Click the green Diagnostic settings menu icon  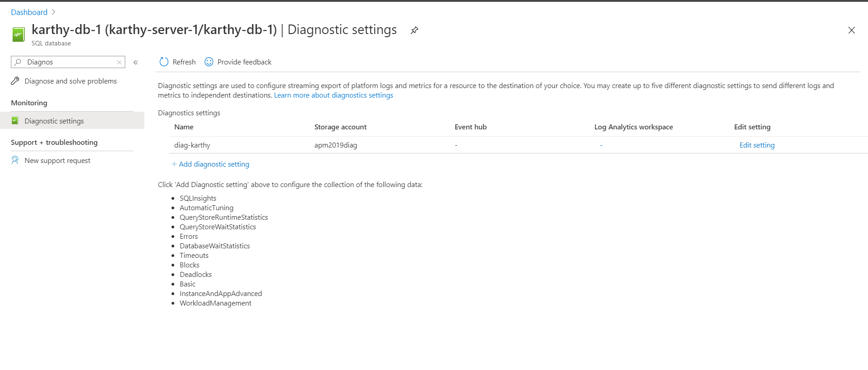[x=15, y=121]
